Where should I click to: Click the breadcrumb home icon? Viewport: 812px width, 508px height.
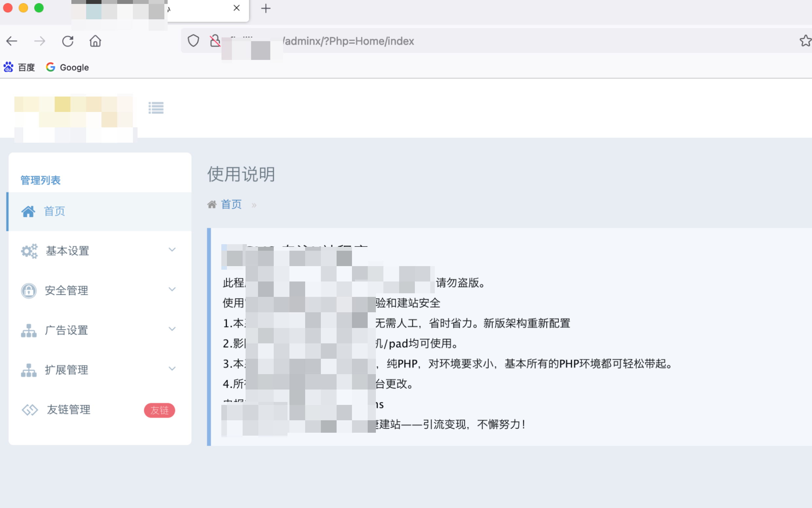pos(212,204)
